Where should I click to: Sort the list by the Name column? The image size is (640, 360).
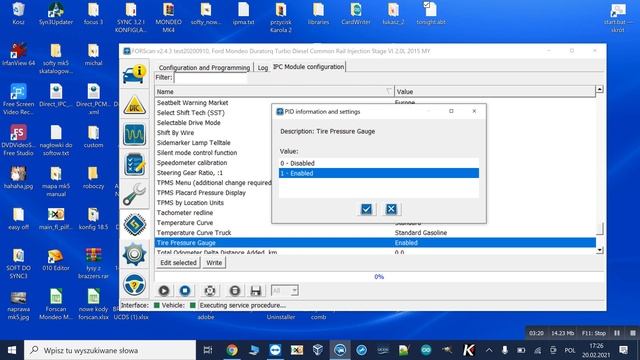(x=274, y=91)
